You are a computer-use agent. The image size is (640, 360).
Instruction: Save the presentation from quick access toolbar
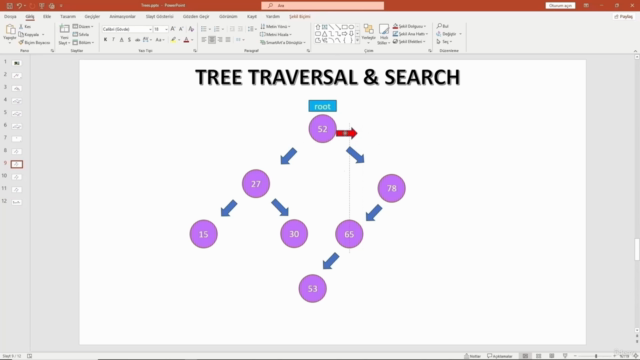10,6
